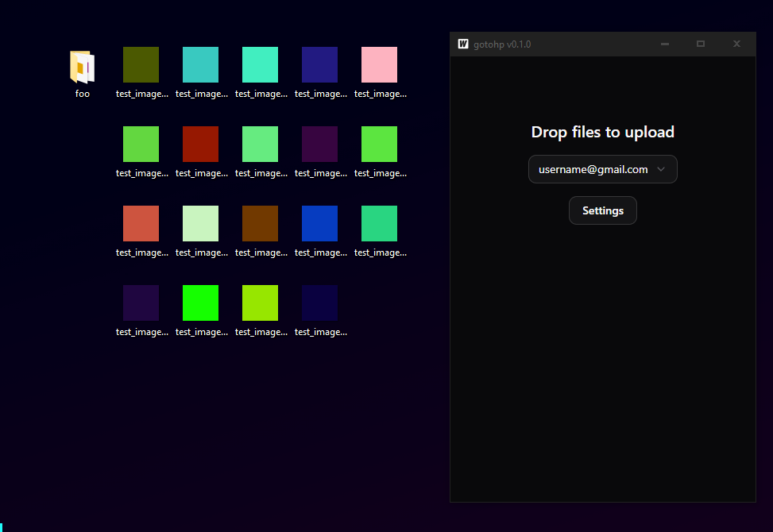This screenshot has width=773, height=532.
Task: Click the gotohp v0.1.0 title text
Action: click(502, 44)
